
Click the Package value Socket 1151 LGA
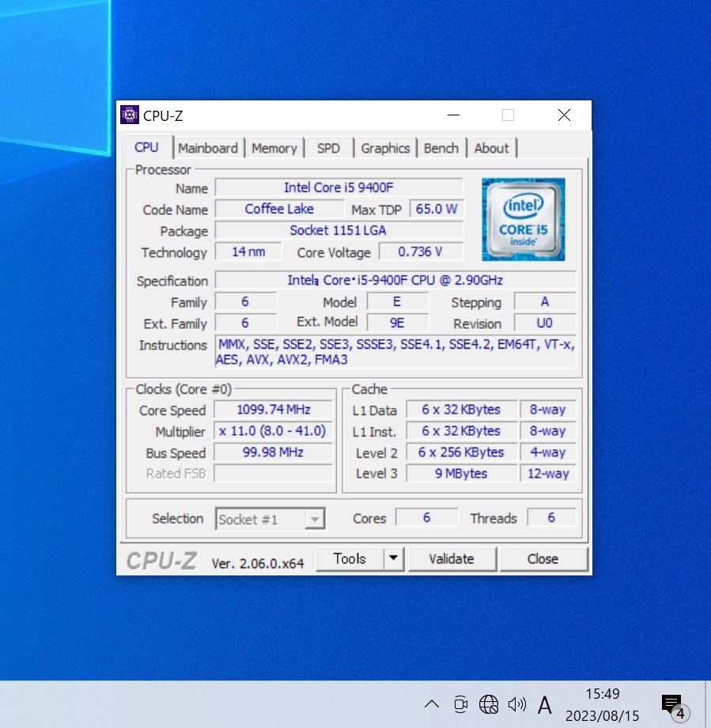pos(339,230)
